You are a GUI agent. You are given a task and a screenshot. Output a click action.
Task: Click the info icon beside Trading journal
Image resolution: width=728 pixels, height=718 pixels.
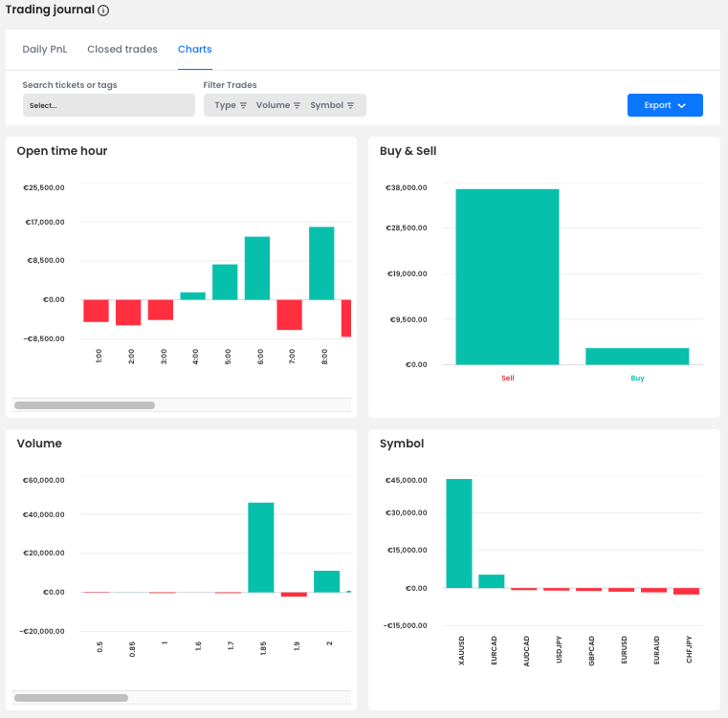[x=103, y=11]
